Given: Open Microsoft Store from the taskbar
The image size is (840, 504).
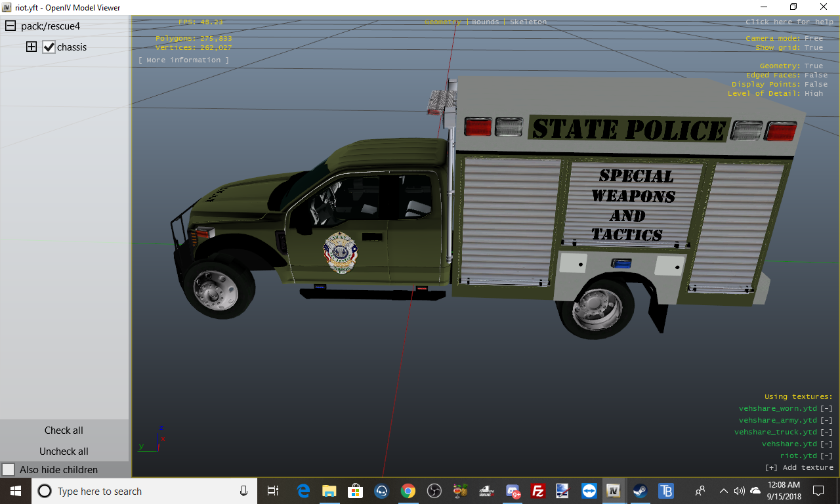Looking at the screenshot, I should [x=355, y=491].
